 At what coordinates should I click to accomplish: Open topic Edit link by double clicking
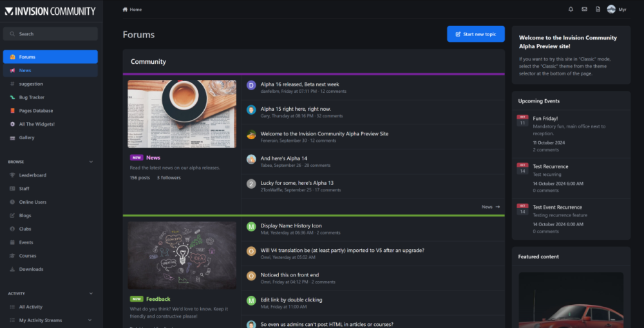[291, 300]
